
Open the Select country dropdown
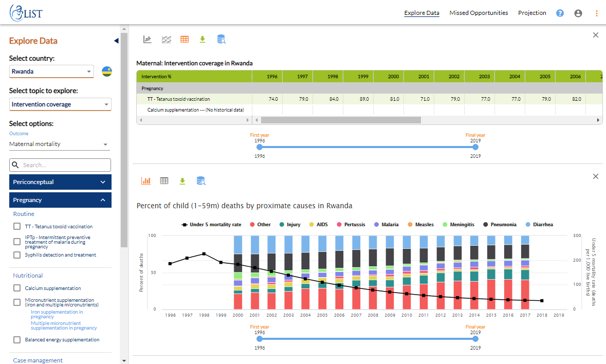click(51, 71)
